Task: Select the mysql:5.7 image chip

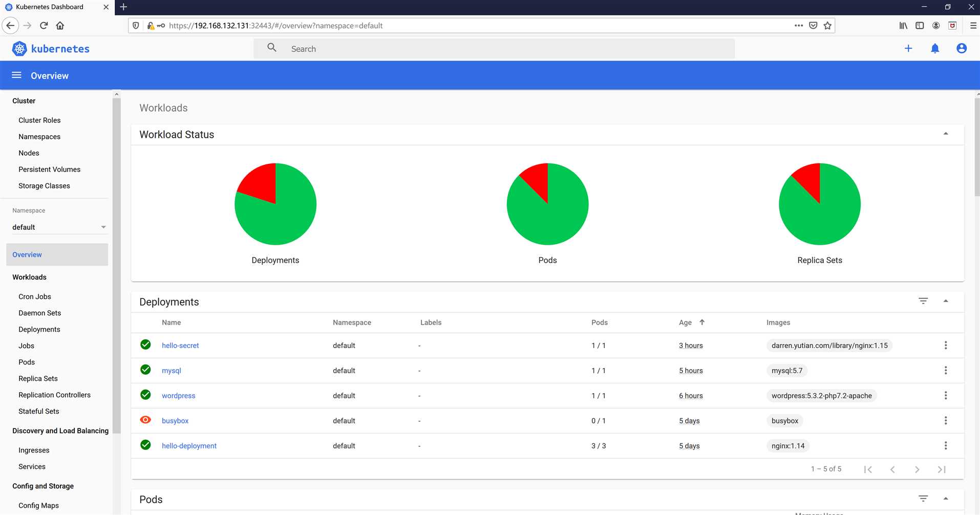Action: pyautogui.click(x=787, y=371)
